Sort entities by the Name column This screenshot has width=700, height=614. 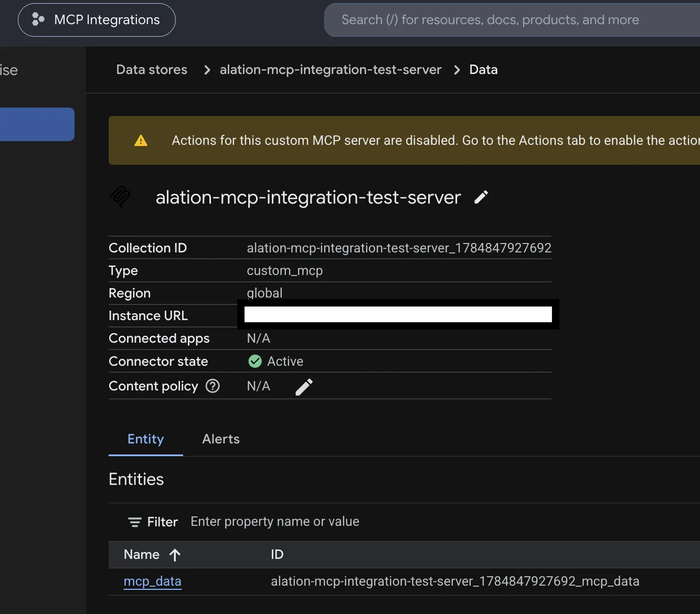click(x=142, y=555)
